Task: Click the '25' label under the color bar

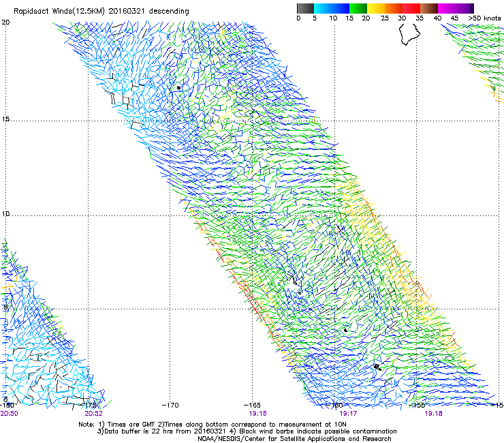Action: pyautogui.click(x=385, y=18)
